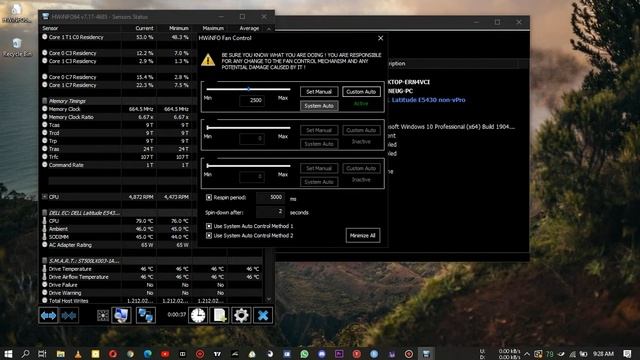Click the taskbar clock showing 9:28 AM
This screenshot has width=640, height=360.
(603, 354)
